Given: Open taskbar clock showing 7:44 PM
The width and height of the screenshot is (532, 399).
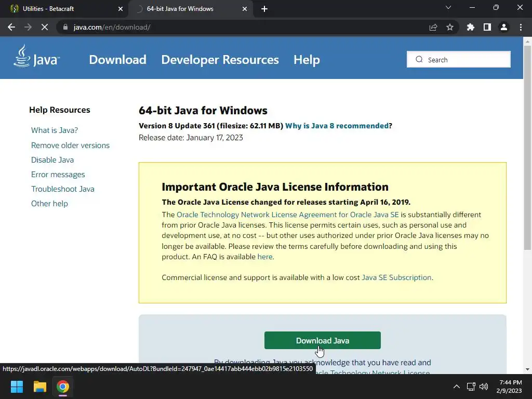Looking at the screenshot, I should [x=509, y=387].
